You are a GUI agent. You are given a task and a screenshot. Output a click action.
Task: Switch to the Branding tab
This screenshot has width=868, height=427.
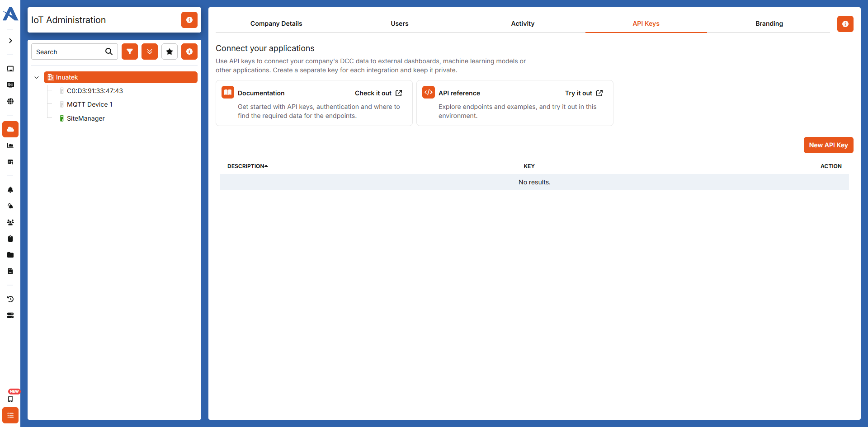tap(769, 23)
